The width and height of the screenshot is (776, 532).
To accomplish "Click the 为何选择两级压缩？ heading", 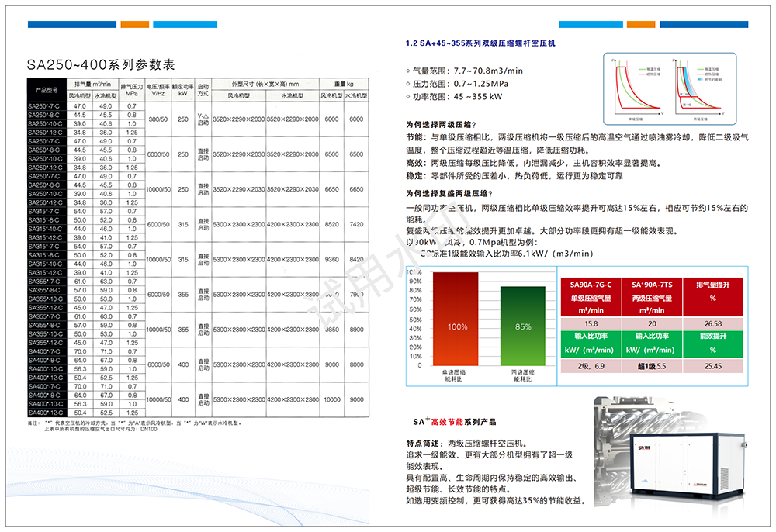I will tap(441, 124).
